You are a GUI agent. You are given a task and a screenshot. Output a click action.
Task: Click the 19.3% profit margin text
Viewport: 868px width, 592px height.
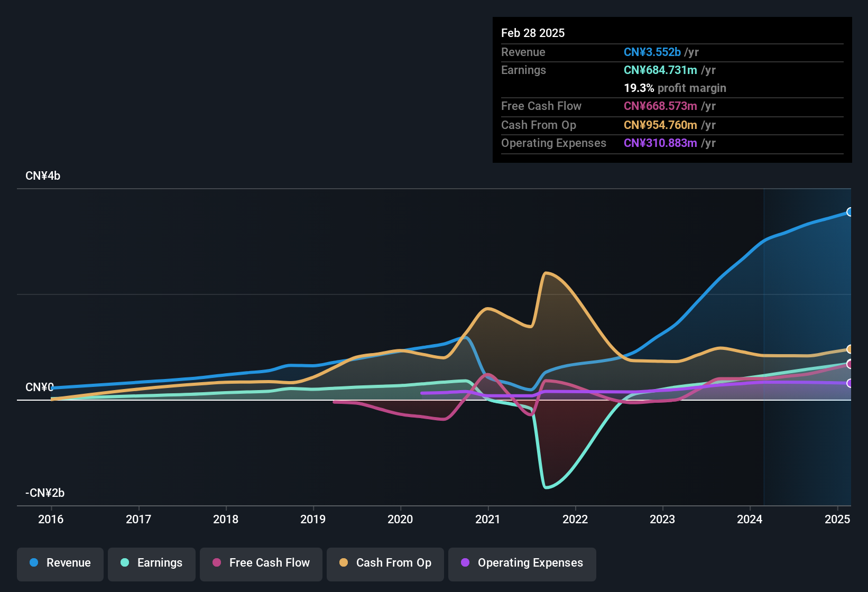point(675,88)
